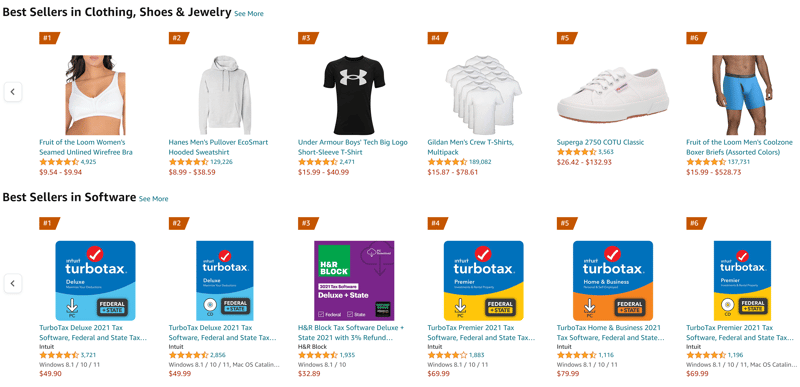Select the Hanes hooded sweatshirt image

[x=225, y=95]
